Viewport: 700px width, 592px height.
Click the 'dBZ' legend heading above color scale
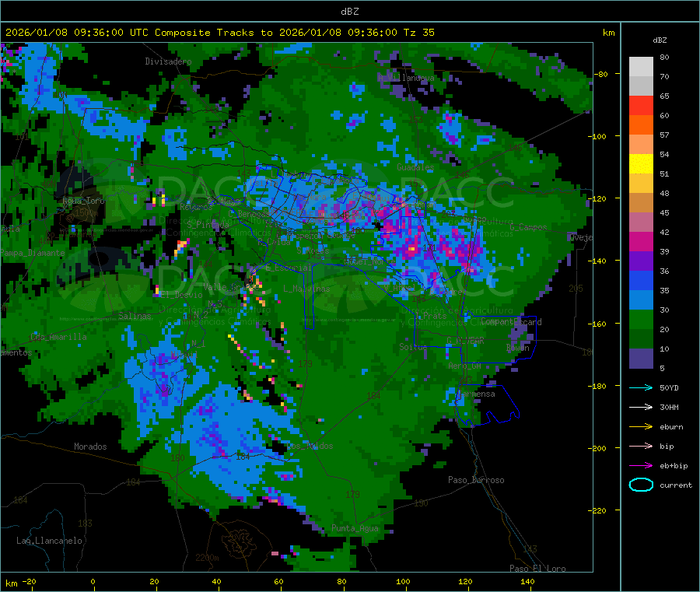[x=660, y=40]
